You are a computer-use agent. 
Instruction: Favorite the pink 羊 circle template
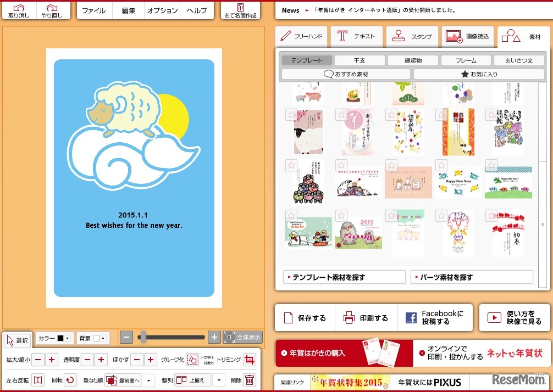click(x=341, y=115)
